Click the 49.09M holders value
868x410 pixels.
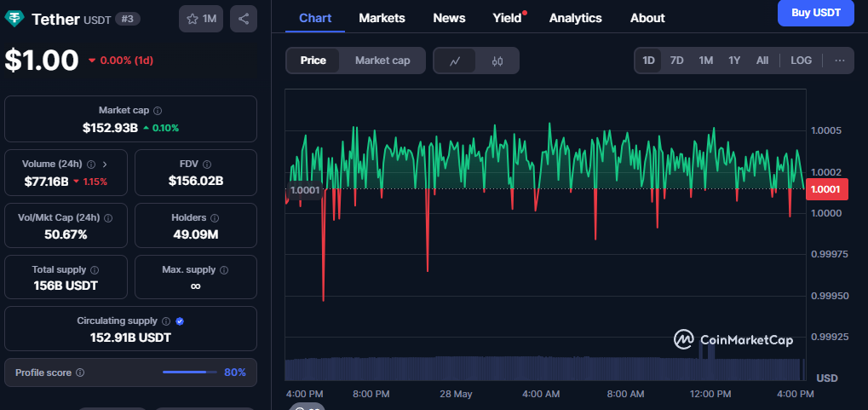(195, 234)
